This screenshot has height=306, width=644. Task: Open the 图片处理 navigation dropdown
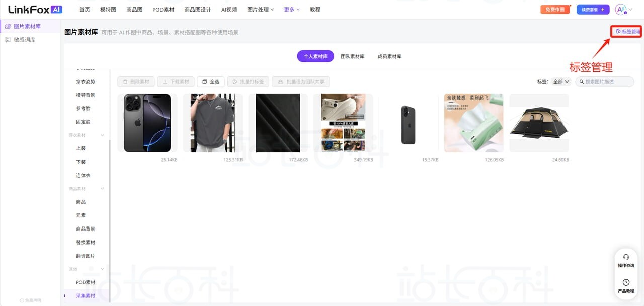260,9
